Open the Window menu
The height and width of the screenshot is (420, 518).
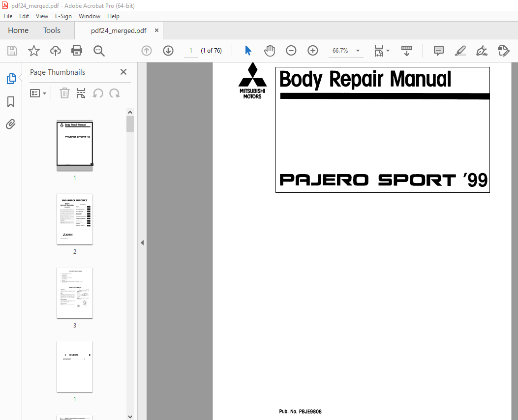click(89, 16)
